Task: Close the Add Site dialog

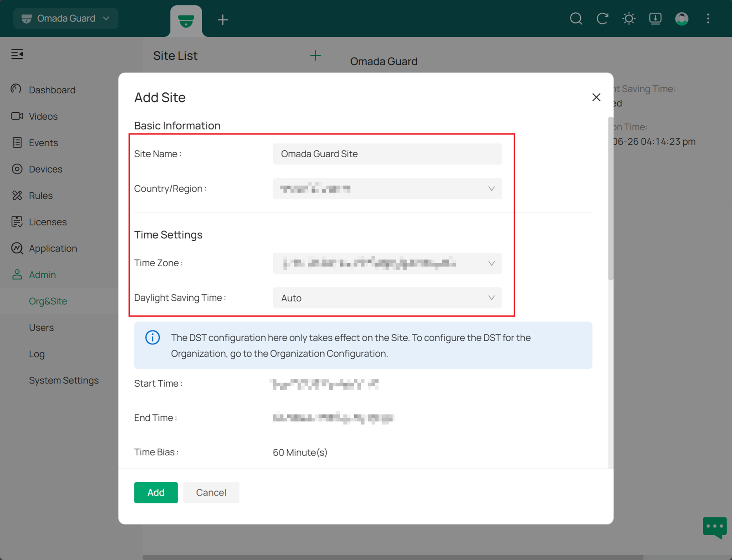Action: pos(596,97)
